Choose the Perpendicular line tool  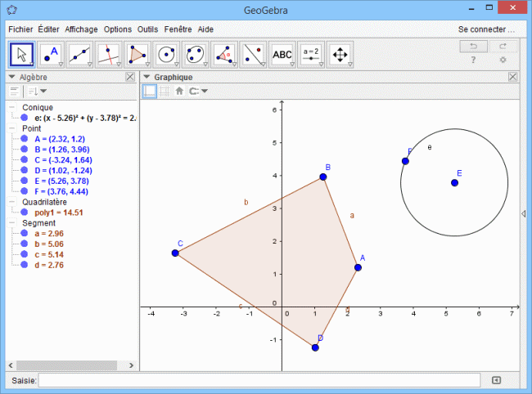coord(108,54)
